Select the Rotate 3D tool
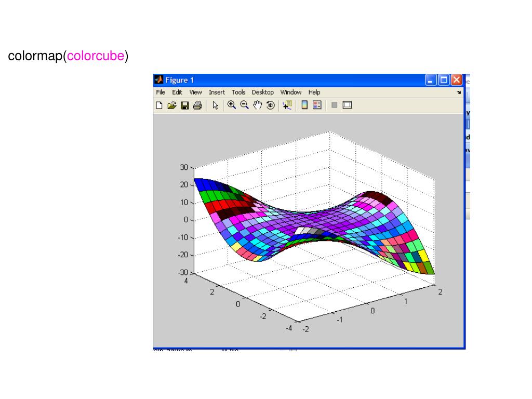532x399 pixels. (270, 105)
